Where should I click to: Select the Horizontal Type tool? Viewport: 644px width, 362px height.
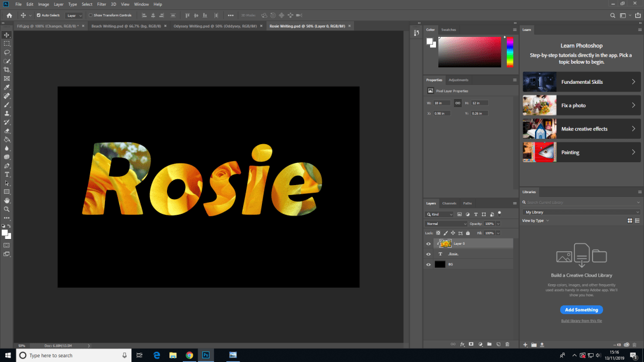click(7, 175)
